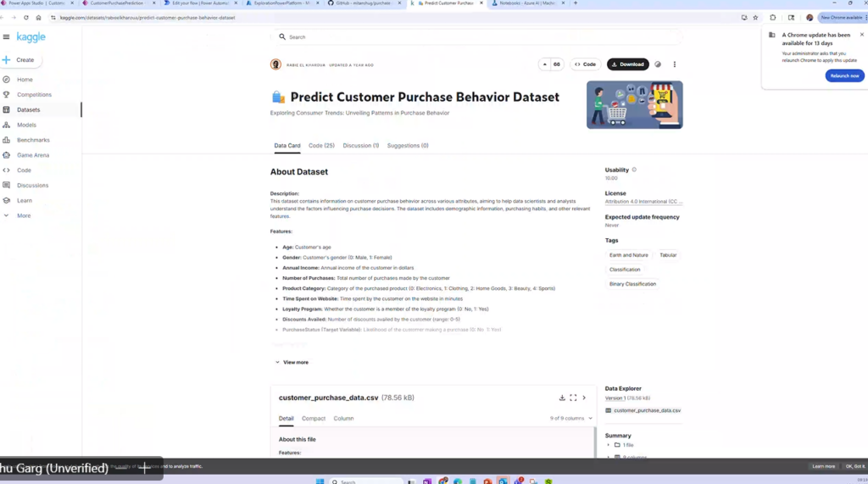
Task: Select the Detail view tab
Action: pyautogui.click(x=287, y=419)
